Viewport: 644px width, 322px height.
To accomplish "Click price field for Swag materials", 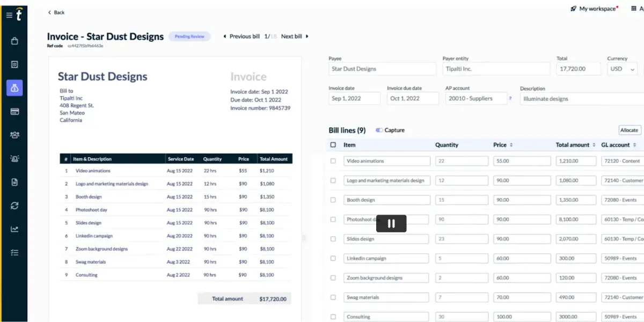I will [522, 297].
